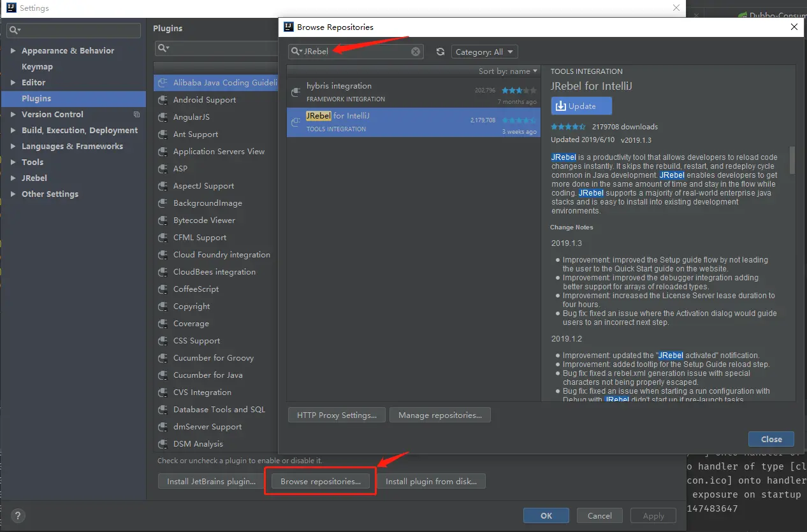The image size is (807, 532).
Task: Click the CSS Support plugin icon
Action: (163, 341)
